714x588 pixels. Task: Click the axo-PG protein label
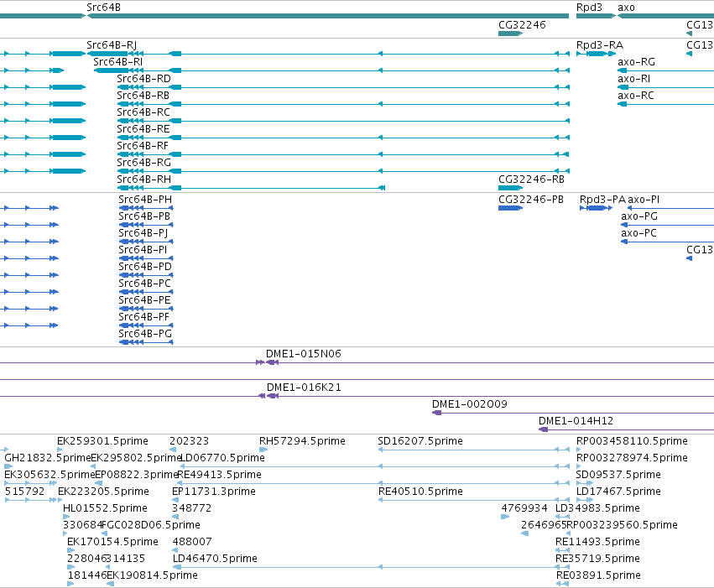639,216
